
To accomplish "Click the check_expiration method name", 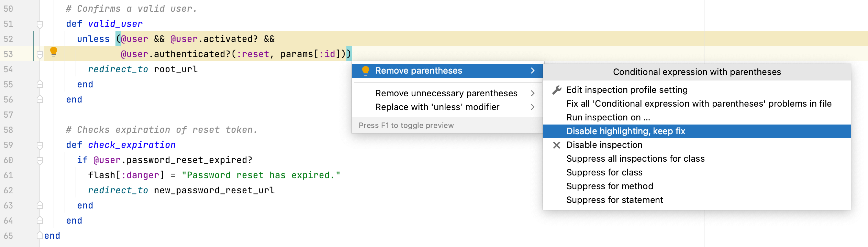I will point(132,145).
